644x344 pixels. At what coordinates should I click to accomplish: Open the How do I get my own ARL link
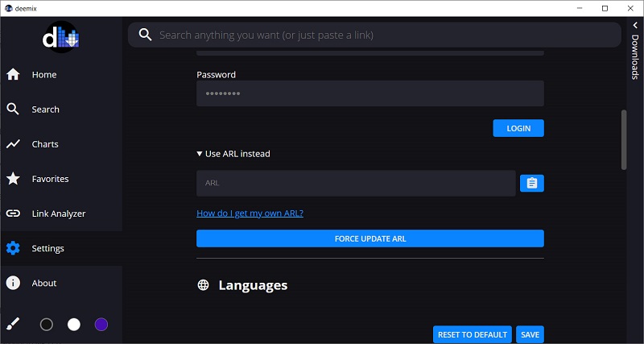[250, 213]
